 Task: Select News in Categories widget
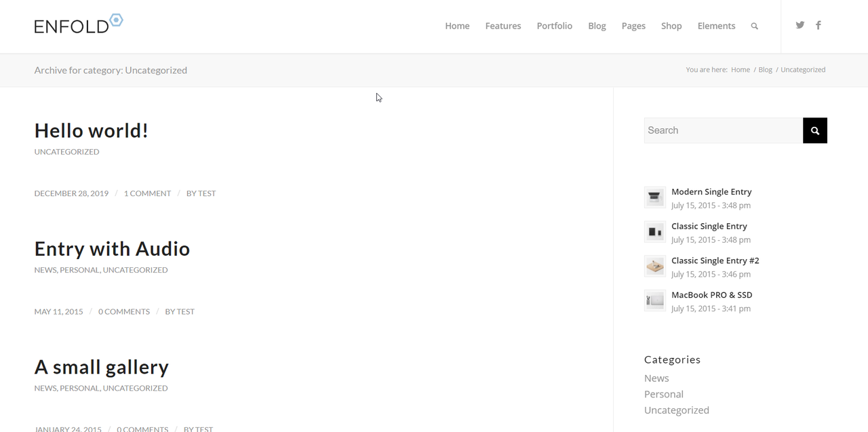656,378
